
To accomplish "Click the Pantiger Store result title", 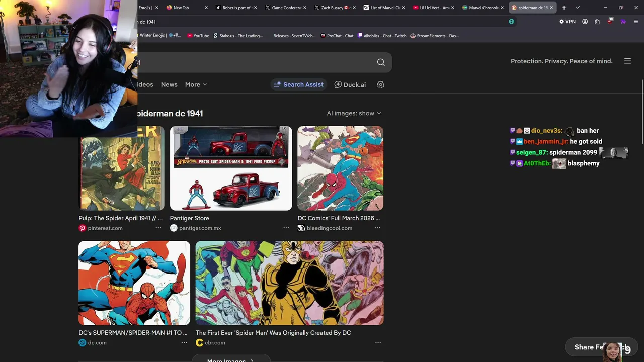I will coord(190,218).
